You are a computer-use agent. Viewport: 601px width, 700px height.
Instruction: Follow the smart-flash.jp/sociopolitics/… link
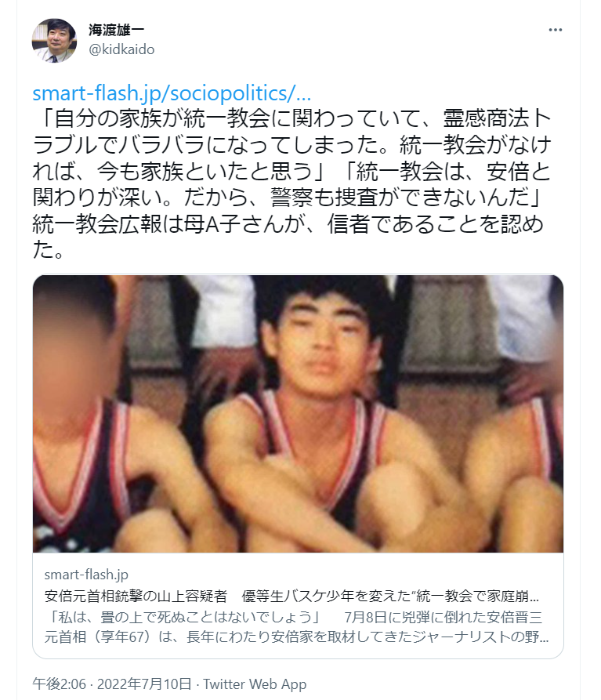pyautogui.click(x=172, y=92)
